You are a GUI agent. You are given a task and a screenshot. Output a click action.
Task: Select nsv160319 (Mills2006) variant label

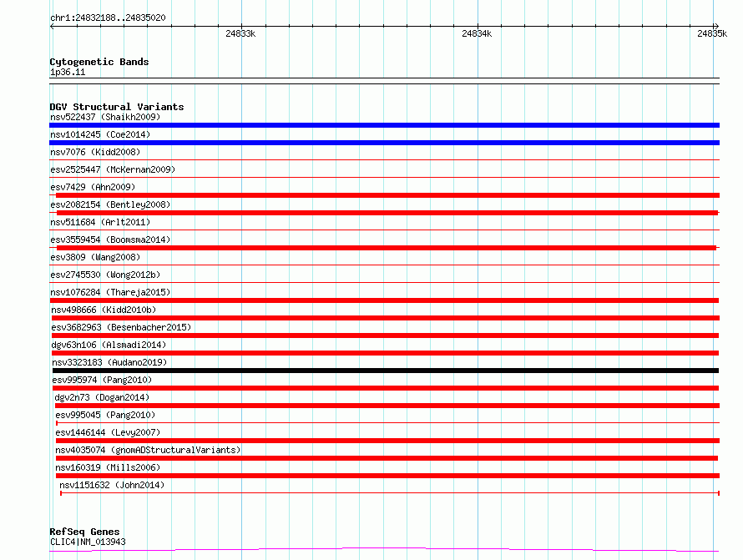[x=108, y=467]
